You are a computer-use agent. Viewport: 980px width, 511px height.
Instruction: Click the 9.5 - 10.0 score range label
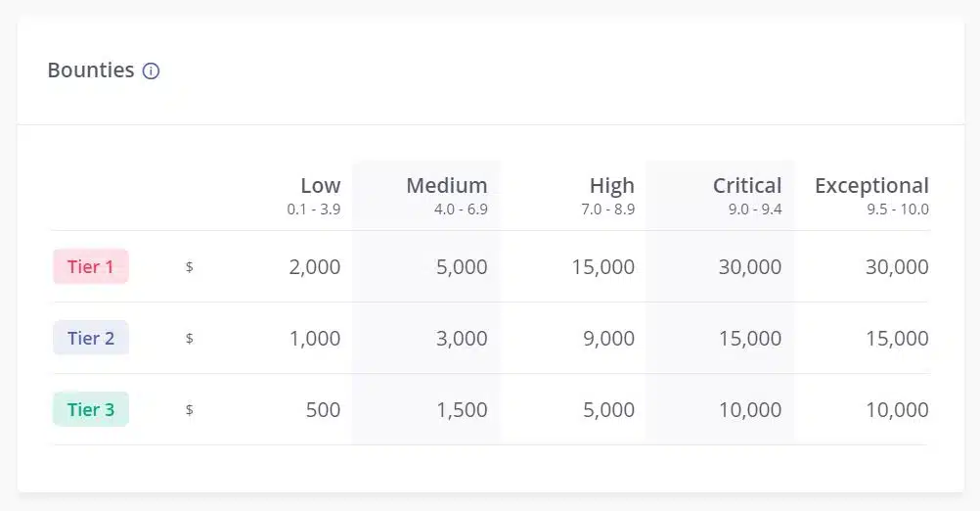click(898, 209)
